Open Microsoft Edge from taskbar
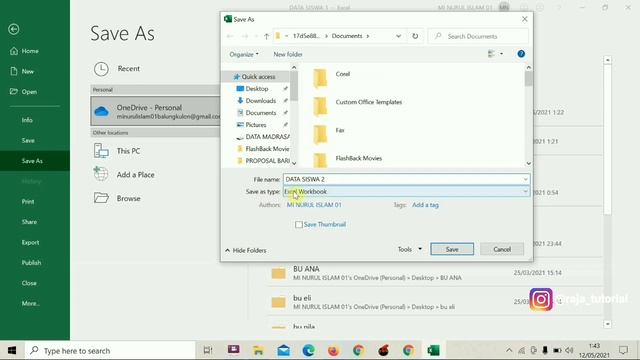 point(309,350)
